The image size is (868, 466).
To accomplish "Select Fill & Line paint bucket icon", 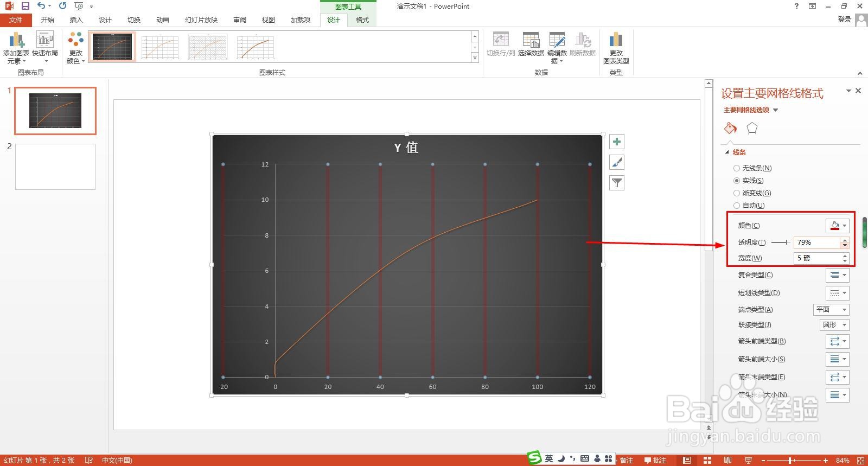I will 730,128.
